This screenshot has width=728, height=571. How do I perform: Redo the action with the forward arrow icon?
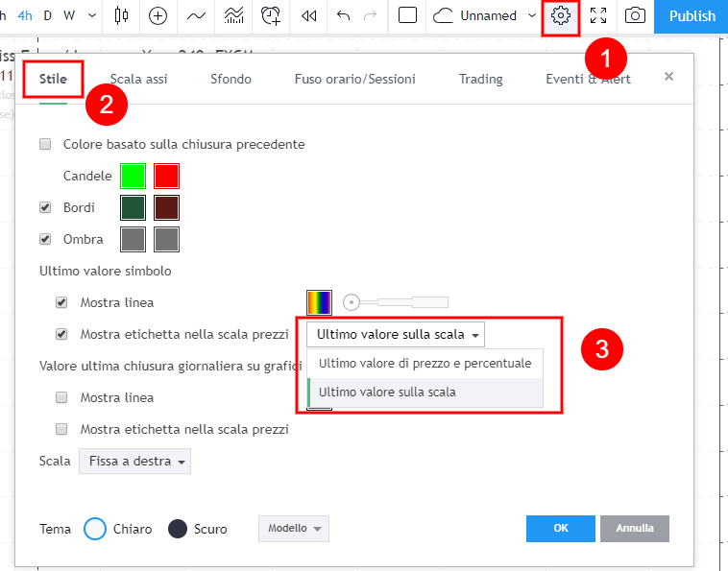point(370,16)
